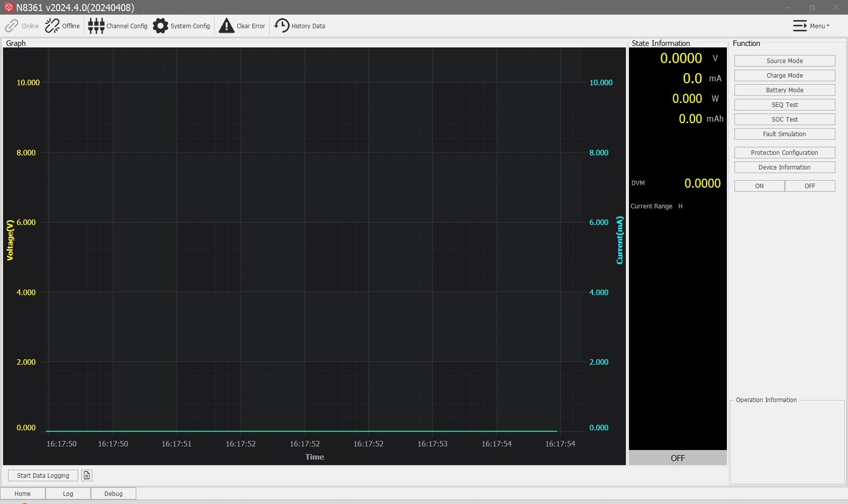Click the log file document icon

pyautogui.click(x=87, y=475)
